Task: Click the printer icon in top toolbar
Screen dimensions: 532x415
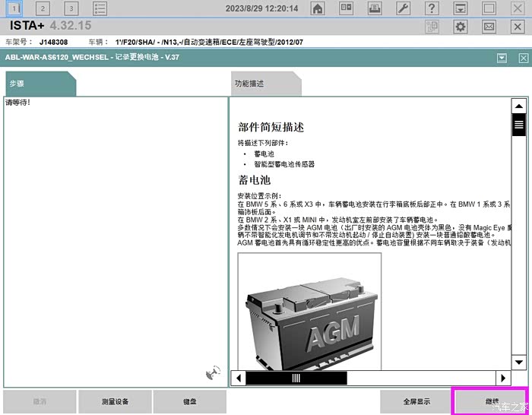Action: 375,8
